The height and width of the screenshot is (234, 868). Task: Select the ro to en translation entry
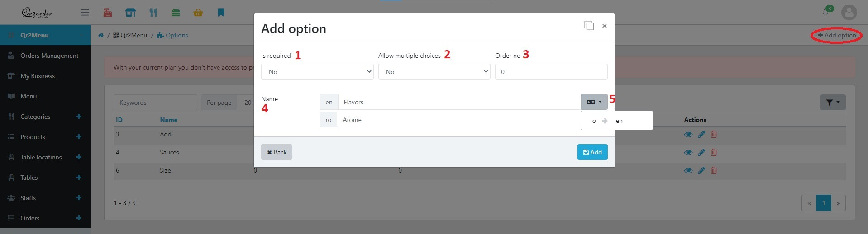pyautogui.click(x=606, y=121)
